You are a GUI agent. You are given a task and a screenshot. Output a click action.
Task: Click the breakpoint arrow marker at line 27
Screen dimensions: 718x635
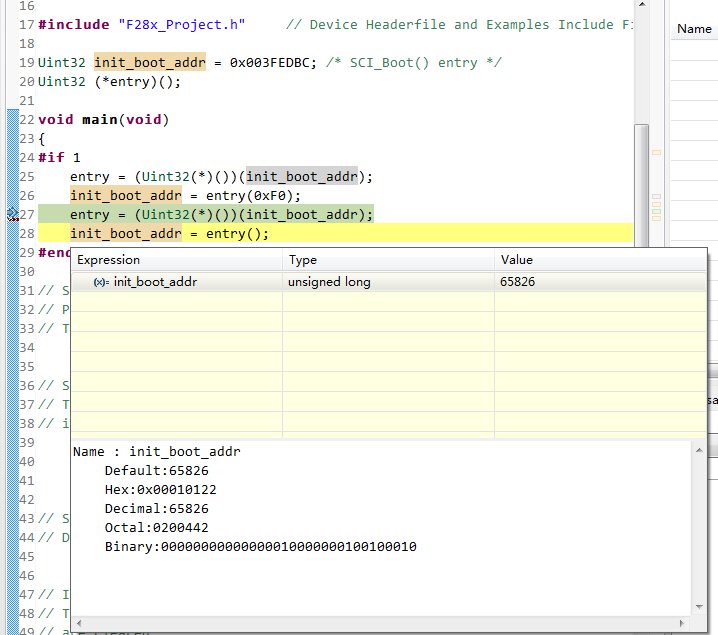click(13, 214)
